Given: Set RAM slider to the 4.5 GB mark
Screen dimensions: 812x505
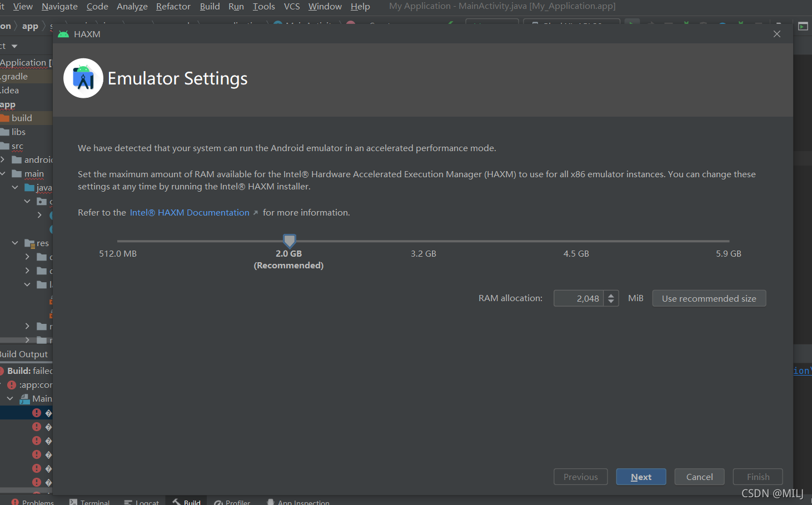Looking at the screenshot, I should pyautogui.click(x=576, y=241).
